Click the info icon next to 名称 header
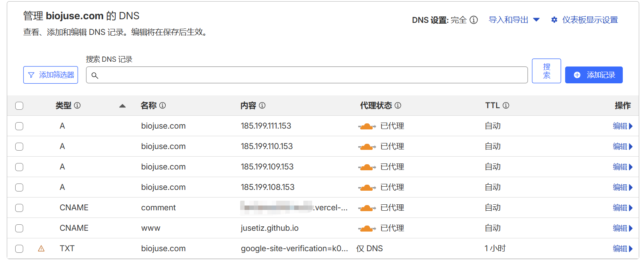This screenshot has width=644, height=262. click(x=163, y=105)
